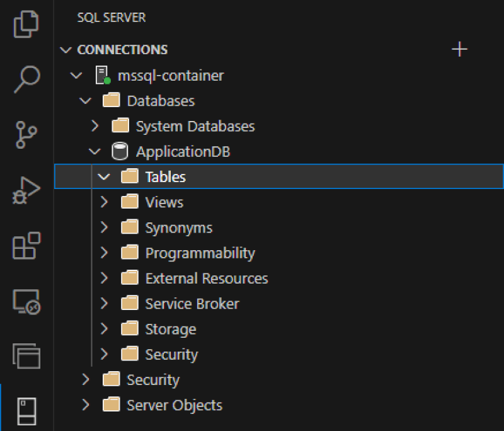
Task: Open the Remote Explorer view
Action: pos(26,301)
